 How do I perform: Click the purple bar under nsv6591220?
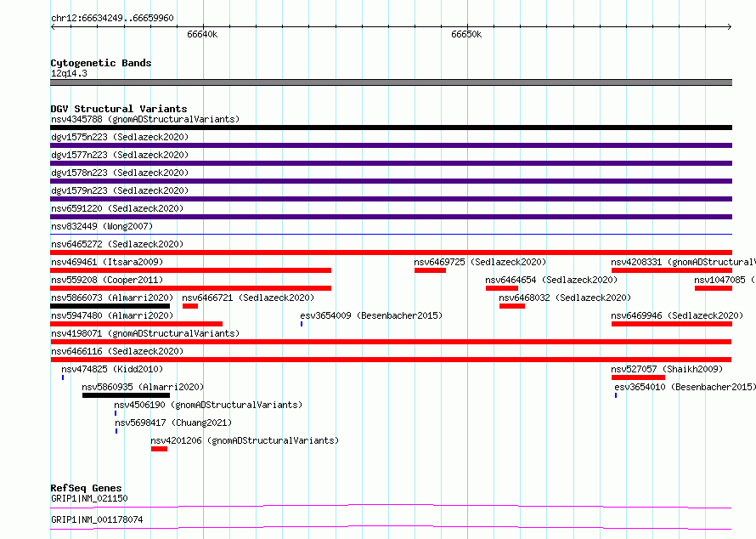tap(391, 217)
